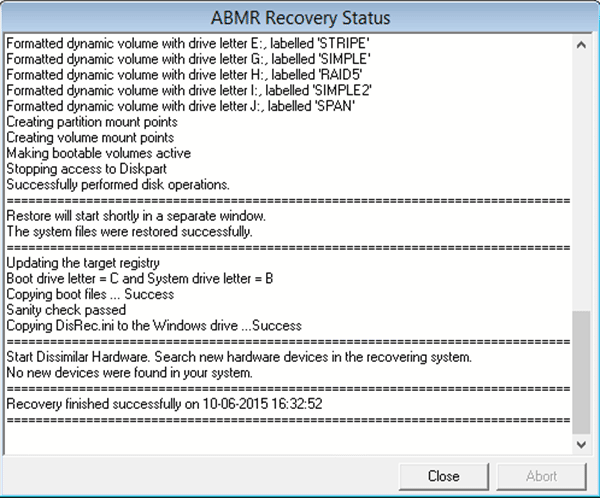This screenshot has width=600, height=498.
Task: Click the scrollbar up arrow
Action: pyautogui.click(x=581, y=45)
